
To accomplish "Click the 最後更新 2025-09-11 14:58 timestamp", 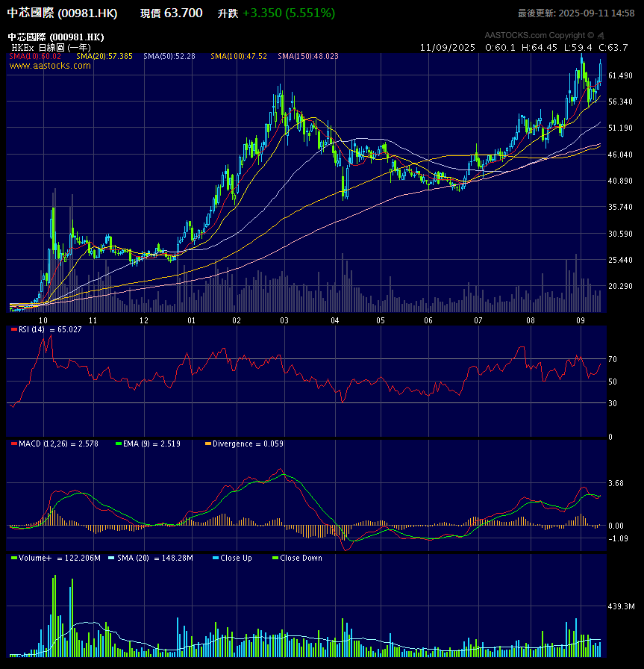I will coord(576,13).
